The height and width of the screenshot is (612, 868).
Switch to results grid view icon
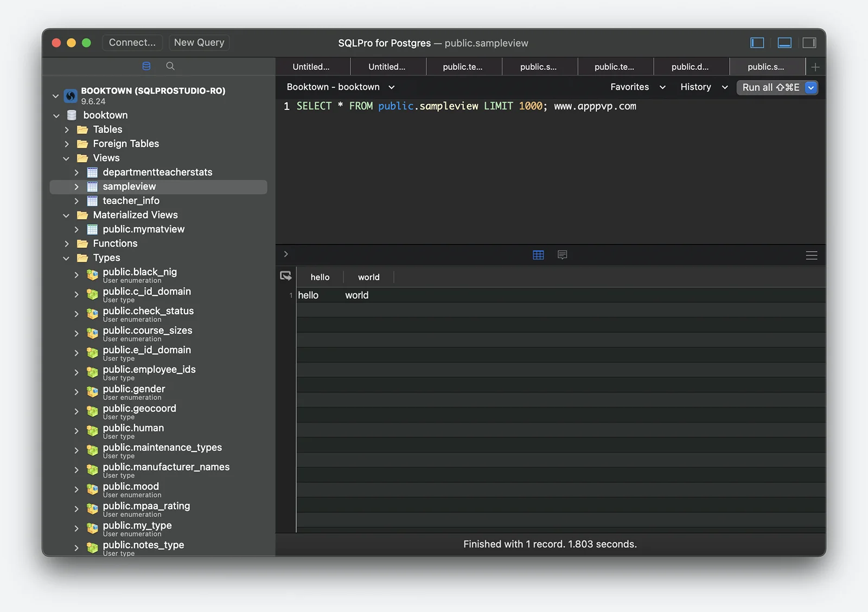[x=538, y=255]
